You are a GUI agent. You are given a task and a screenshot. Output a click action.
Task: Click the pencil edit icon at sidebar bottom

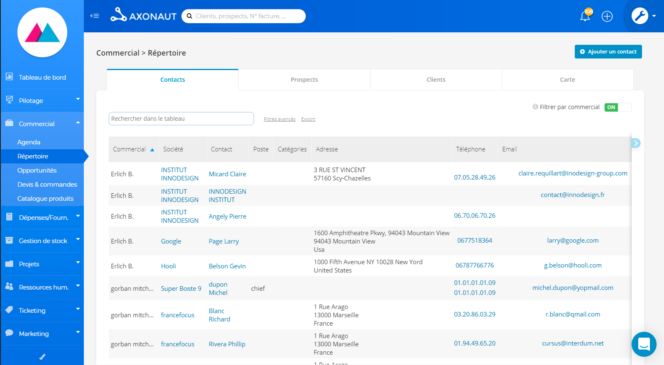coord(42,357)
